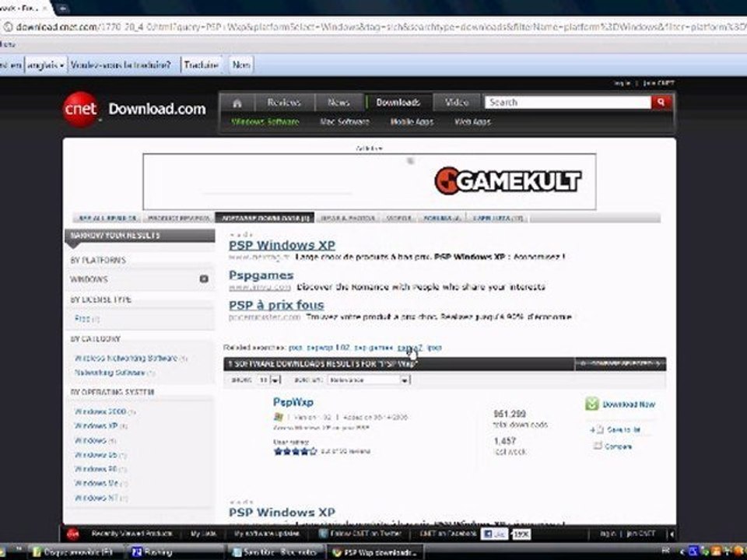This screenshot has width=747, height=560.
Task: Click in the CNET search field
Action: (568, 102)
